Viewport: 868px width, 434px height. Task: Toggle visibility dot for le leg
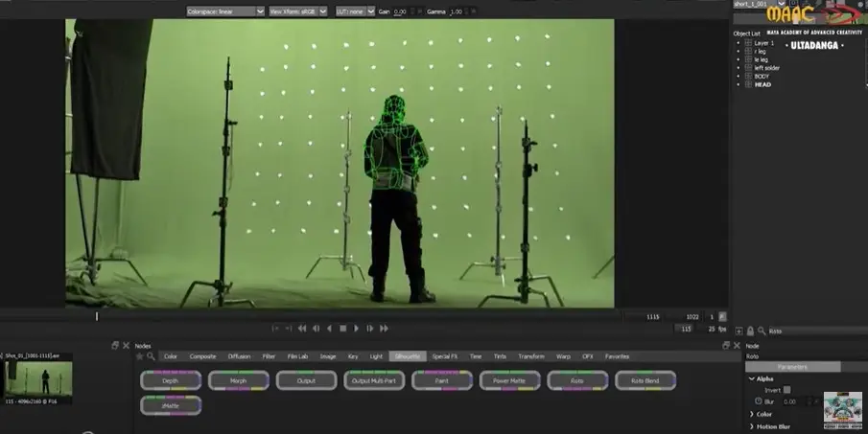[738, 59]
